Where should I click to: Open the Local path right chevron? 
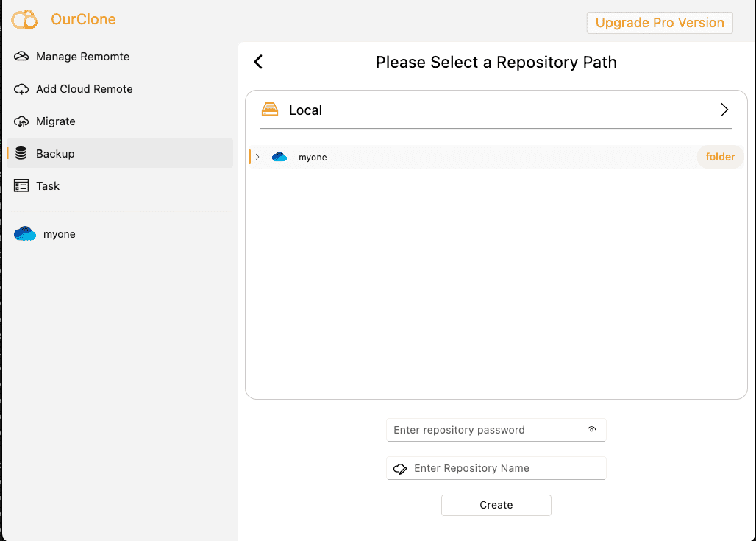point(724,110)
